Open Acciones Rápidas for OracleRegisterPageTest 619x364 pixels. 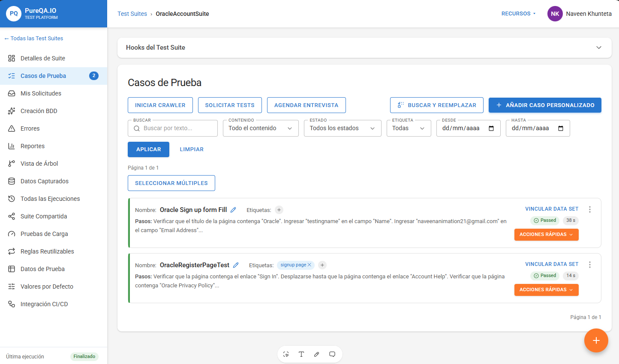(547, 290)
